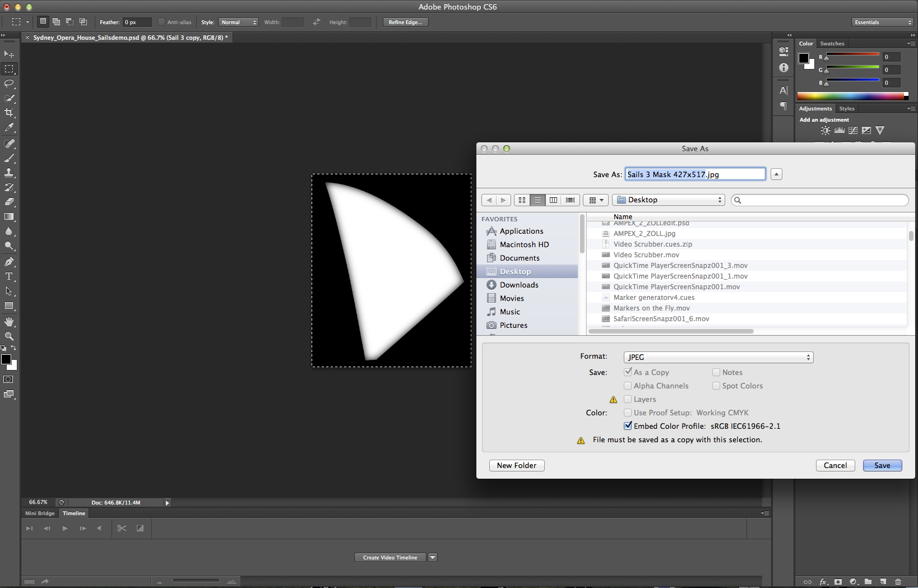918x588 pixels.
Task: Switch to the Swatches tab
Action: click(832, 44)
